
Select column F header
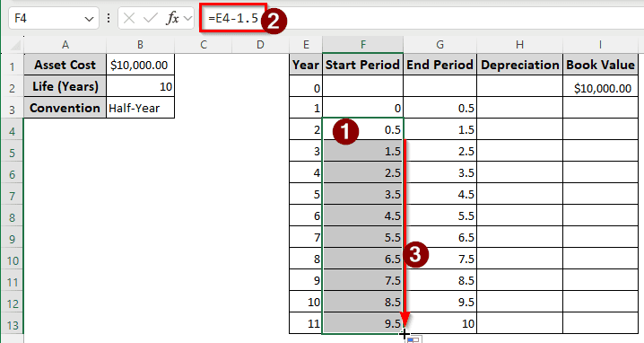(x=362, y=44)
